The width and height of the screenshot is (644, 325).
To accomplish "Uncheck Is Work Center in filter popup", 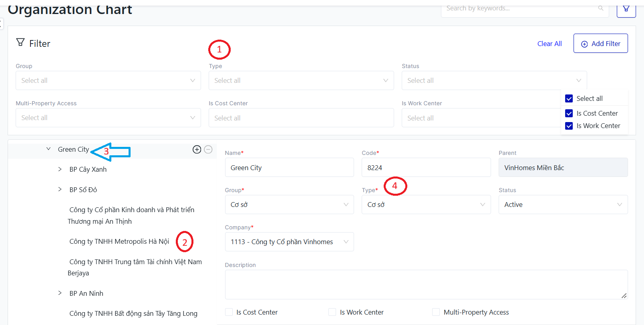I will point(569,126).
